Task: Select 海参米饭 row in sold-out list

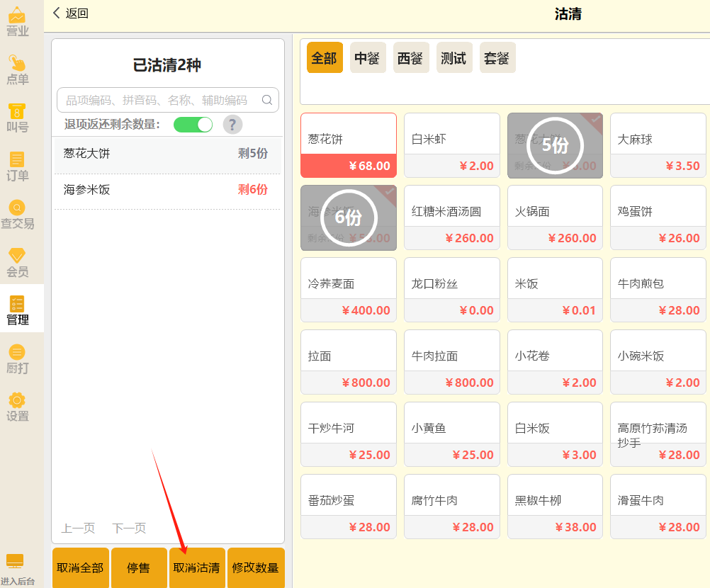Action: (x=167, y=190)
